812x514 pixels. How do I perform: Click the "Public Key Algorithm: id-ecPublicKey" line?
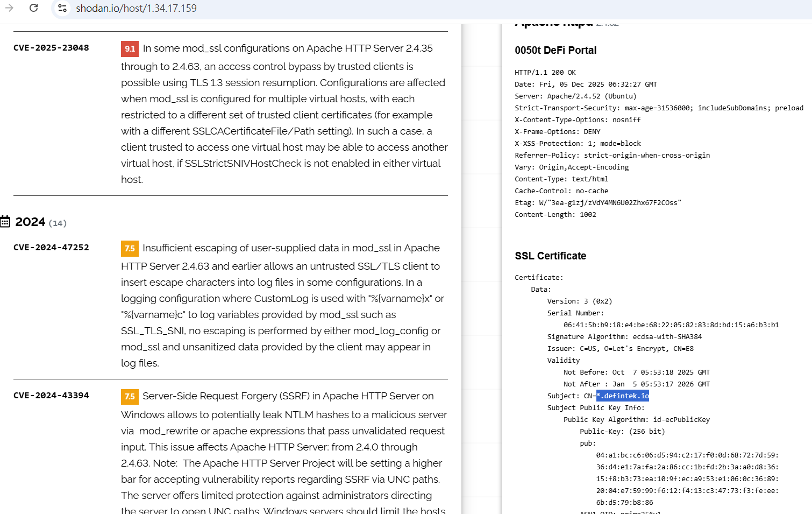click(637, 420)
